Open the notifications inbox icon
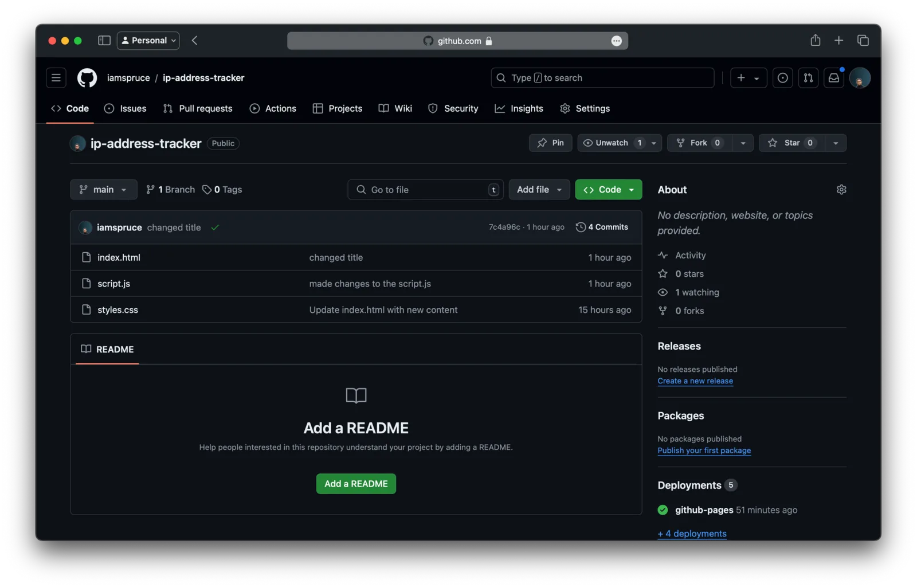917x588 pixels. (834, 78)
